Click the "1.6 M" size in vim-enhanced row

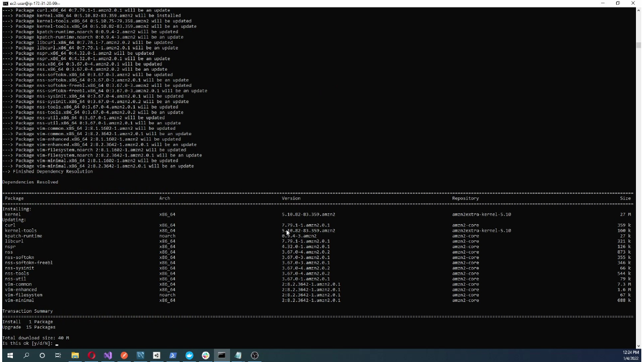(x=624, y=289)
